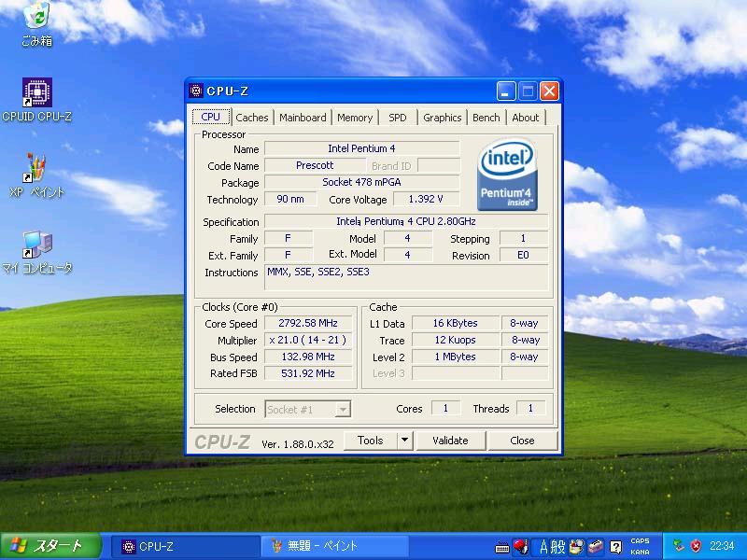This screenshot has height=560, width=747.
Task: Open the IME help question mark icon
Action: [615, 547]
